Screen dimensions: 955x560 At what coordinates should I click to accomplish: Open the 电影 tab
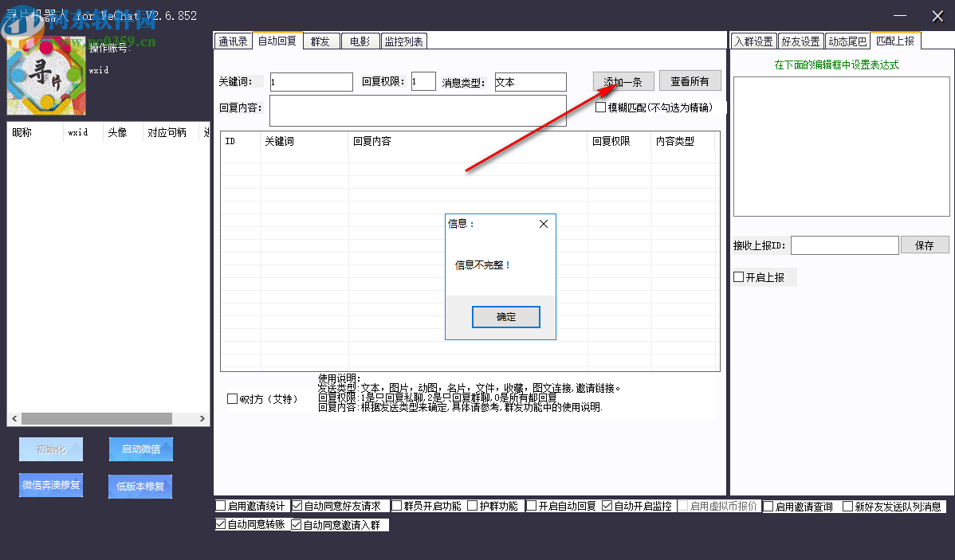pyautogui.click(x=360, y=40)
